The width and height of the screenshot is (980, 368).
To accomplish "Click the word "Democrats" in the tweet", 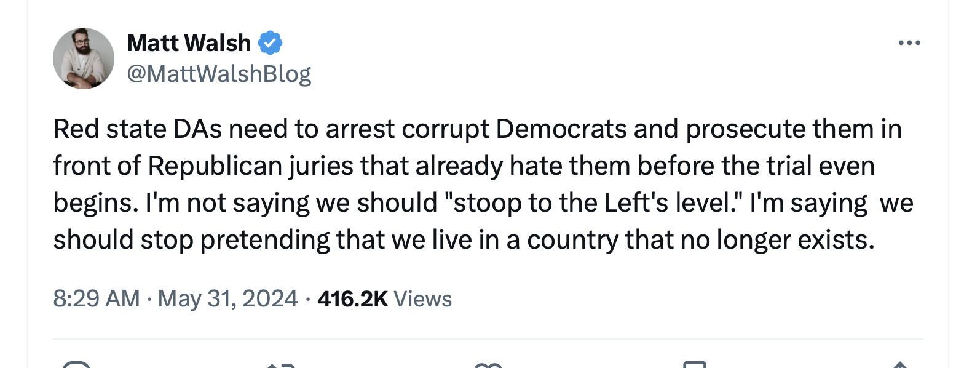I will click(561, 129).
